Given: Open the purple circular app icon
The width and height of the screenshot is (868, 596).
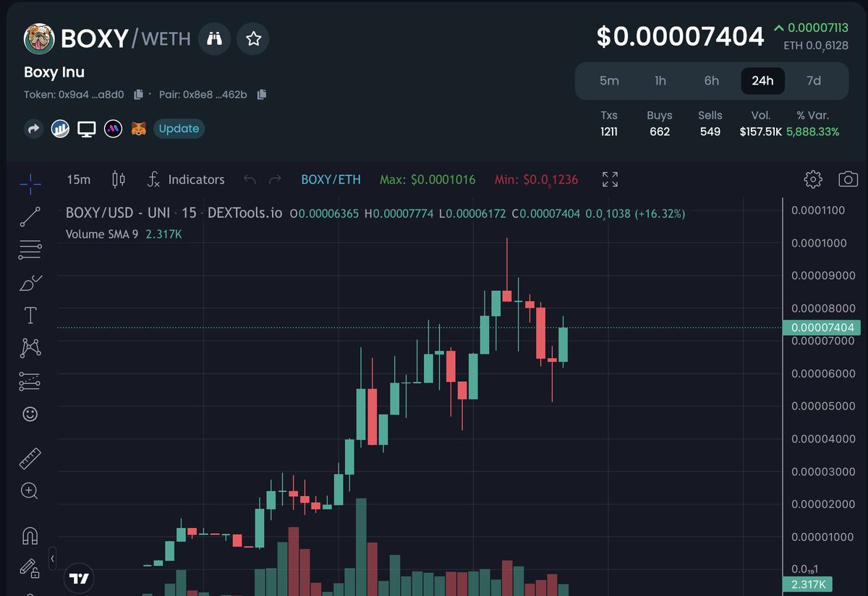Looking at the screenshot, I should click(x=113, y=129).
